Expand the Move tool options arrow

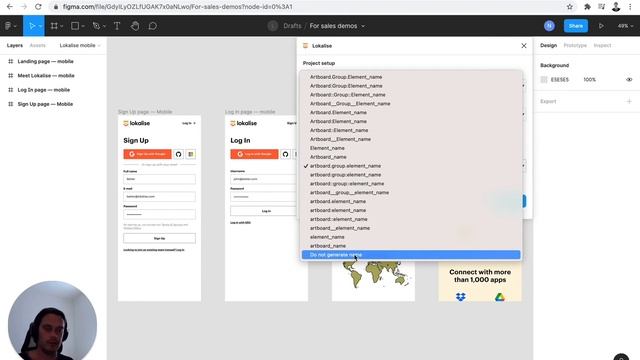coord(40,26)
